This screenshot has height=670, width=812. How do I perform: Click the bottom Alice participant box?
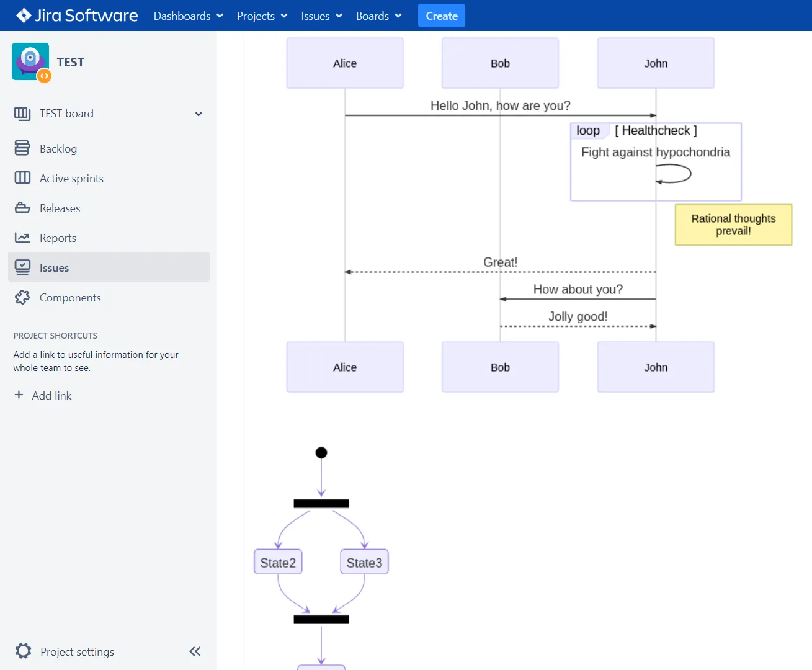[x=345, y=367]
